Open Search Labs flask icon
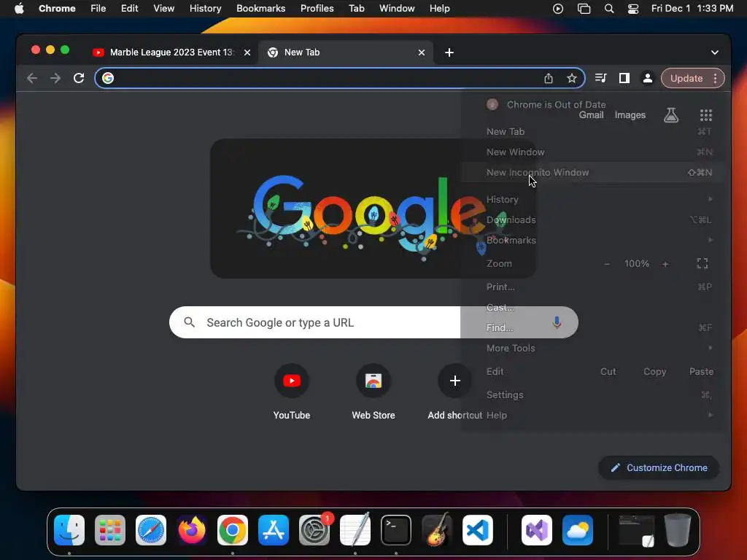Viewport: 747px width, 560px height. click(x=671, y=114)
